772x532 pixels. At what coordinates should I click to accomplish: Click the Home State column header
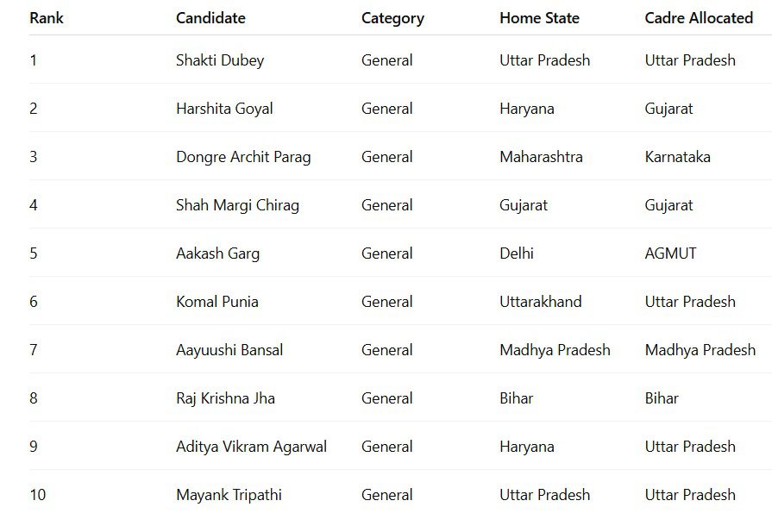click(x=539, y=18)
